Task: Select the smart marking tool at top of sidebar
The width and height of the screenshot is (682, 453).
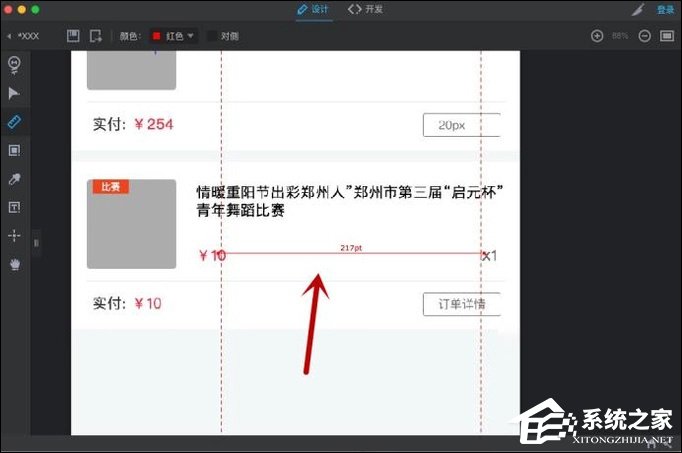Action: (14, 65)
